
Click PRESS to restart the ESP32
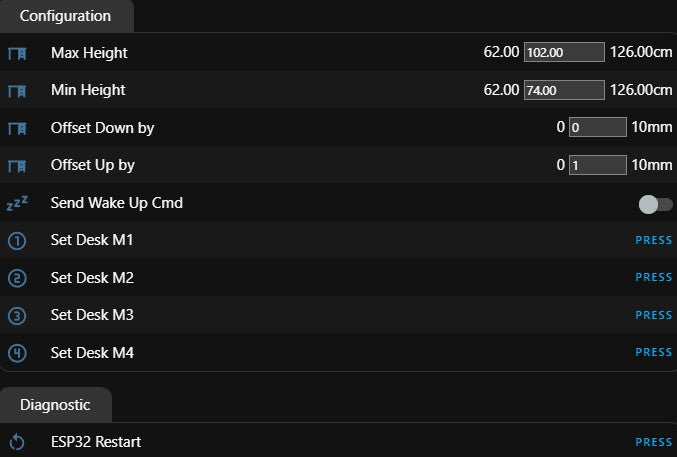653,442
